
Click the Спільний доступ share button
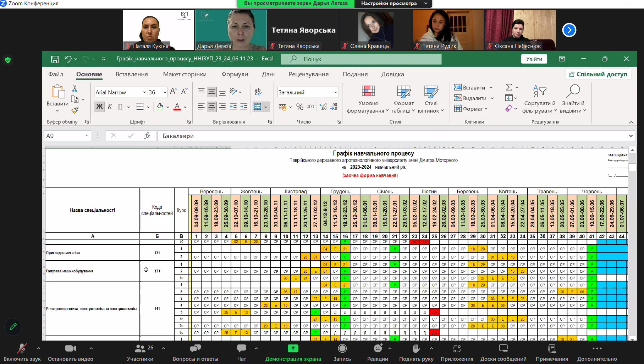598,74
